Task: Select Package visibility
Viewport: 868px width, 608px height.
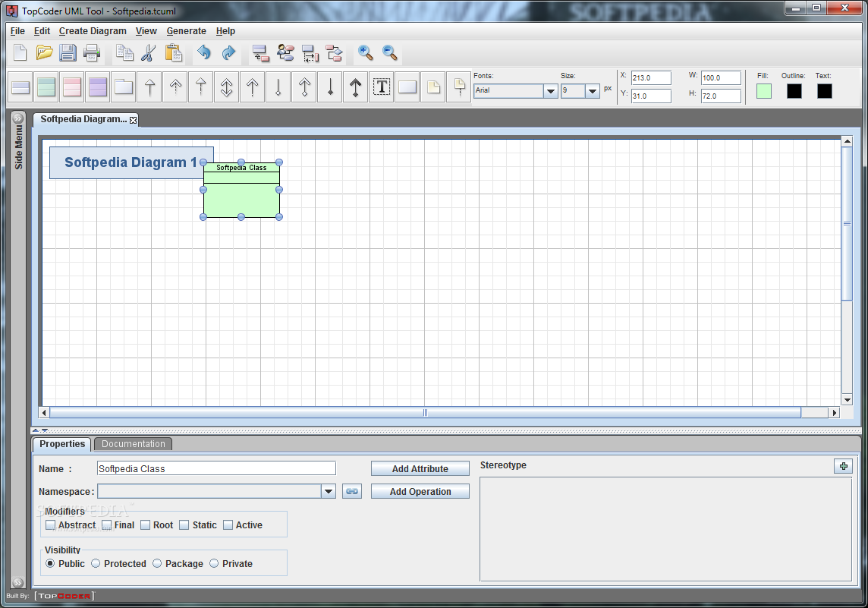Action: tap(157, 563)
